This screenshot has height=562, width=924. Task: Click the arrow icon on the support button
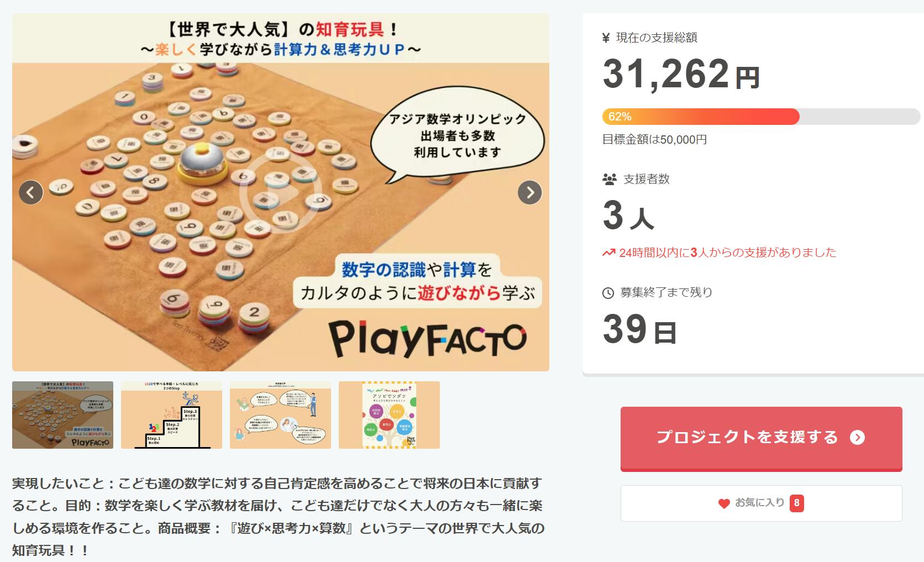[857, 438]
